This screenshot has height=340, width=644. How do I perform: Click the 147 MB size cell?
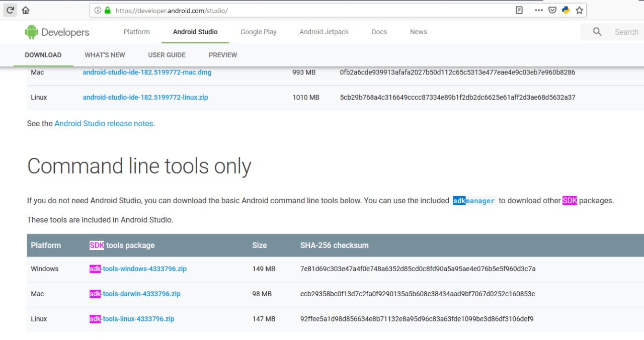click(264, 319)
